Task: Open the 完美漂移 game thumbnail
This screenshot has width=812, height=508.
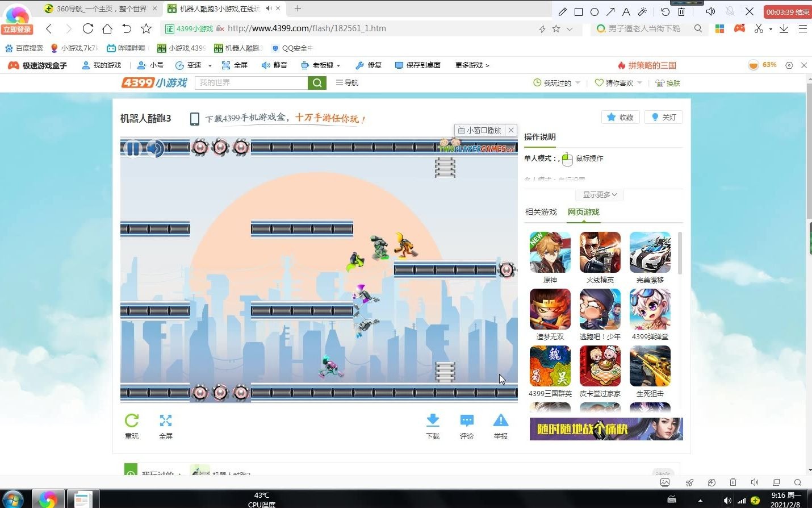Action: point(650,252)
